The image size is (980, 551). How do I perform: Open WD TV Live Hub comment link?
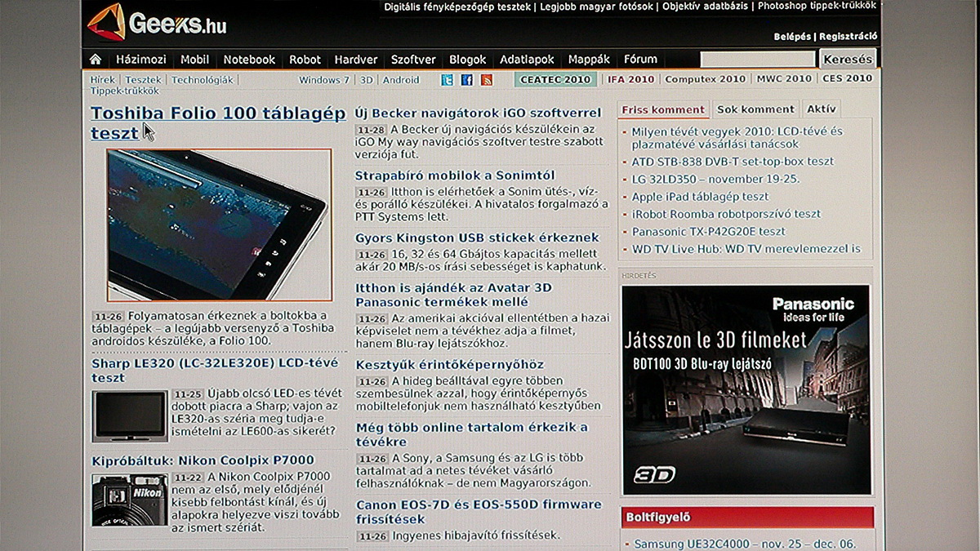(x=746, y=249)
